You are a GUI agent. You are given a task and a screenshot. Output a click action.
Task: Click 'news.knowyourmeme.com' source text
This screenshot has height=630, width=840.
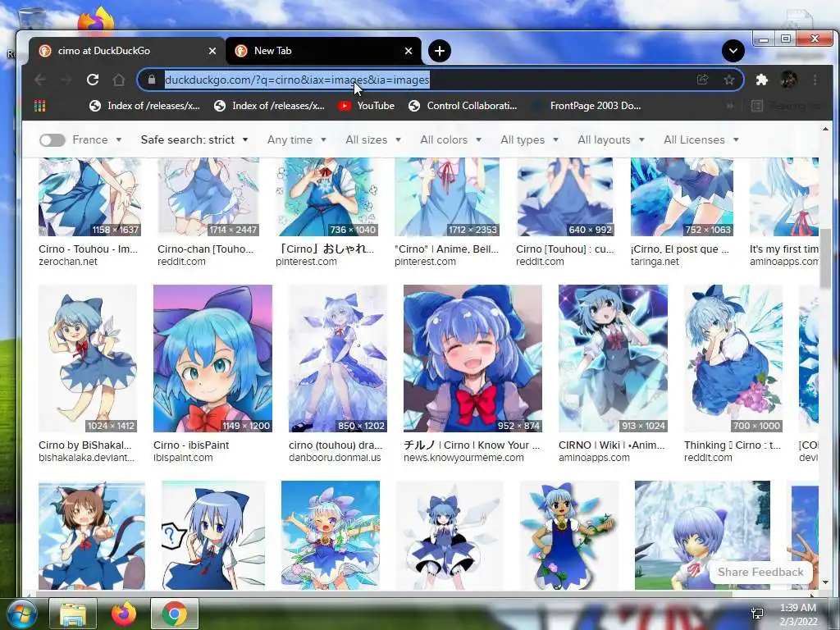pos(463,458)
